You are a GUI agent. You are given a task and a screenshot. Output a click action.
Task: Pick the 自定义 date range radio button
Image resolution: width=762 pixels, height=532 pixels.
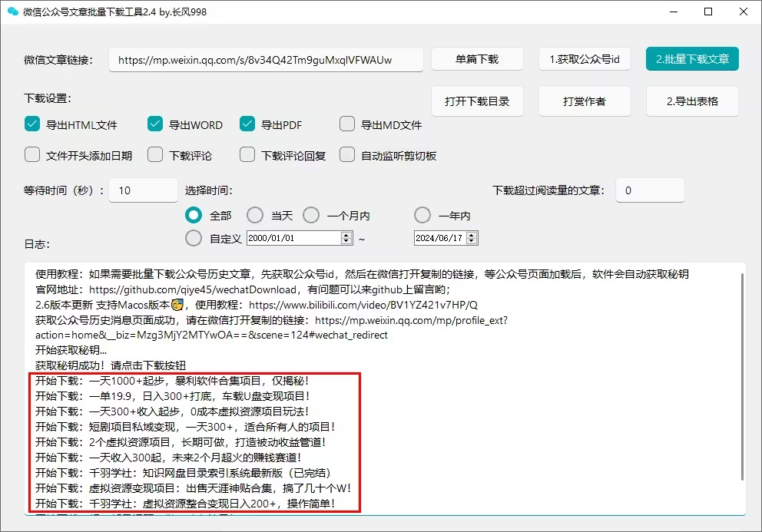[x=194, y=238]
